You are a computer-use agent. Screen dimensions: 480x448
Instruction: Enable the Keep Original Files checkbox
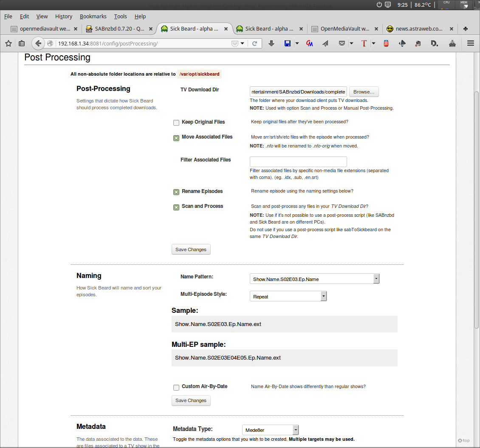[x=176, y=123]
